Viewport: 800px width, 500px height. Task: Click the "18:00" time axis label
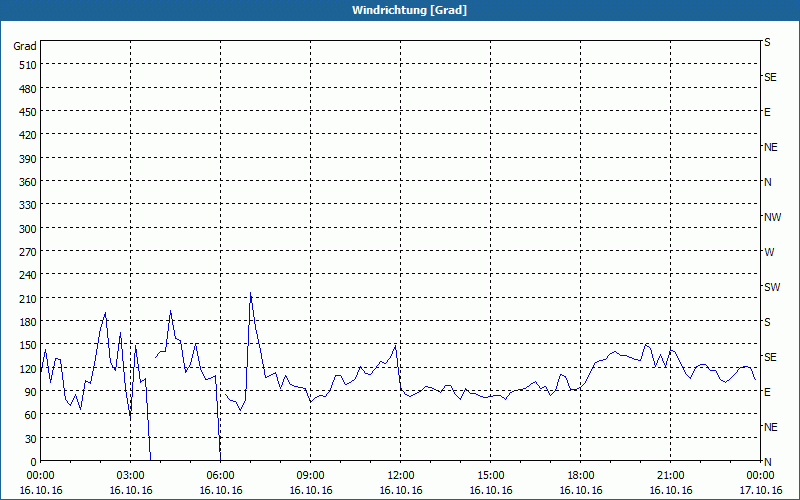[581, 476]
